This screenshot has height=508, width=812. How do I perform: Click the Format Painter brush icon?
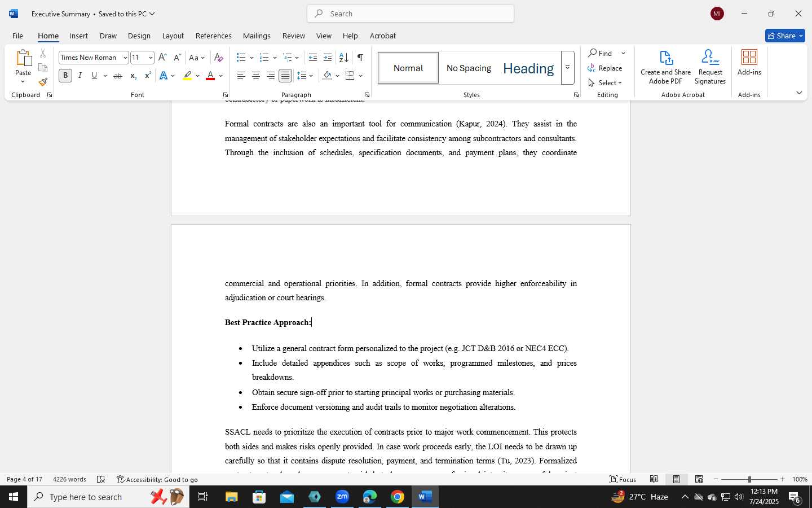[43, 82]
